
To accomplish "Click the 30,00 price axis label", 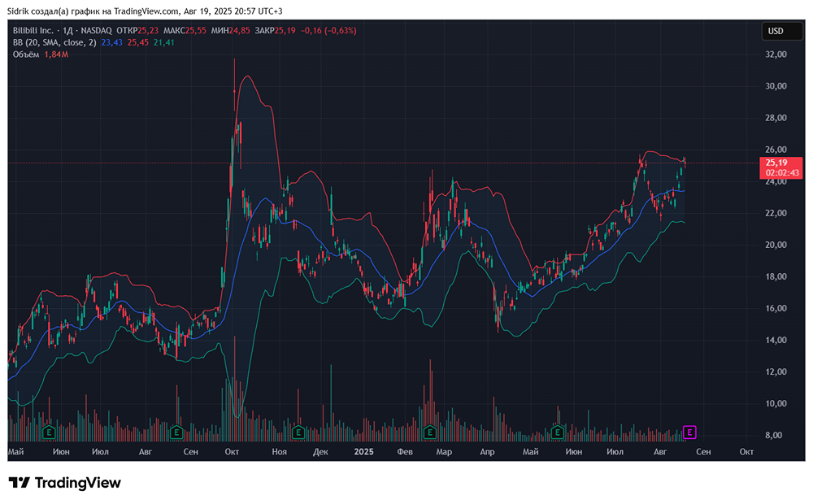I will click(x=776, y=86).
